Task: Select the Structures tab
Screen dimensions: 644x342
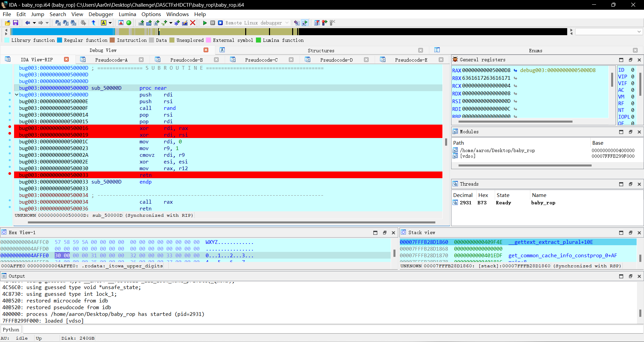Action: click(x=321, y=51)
